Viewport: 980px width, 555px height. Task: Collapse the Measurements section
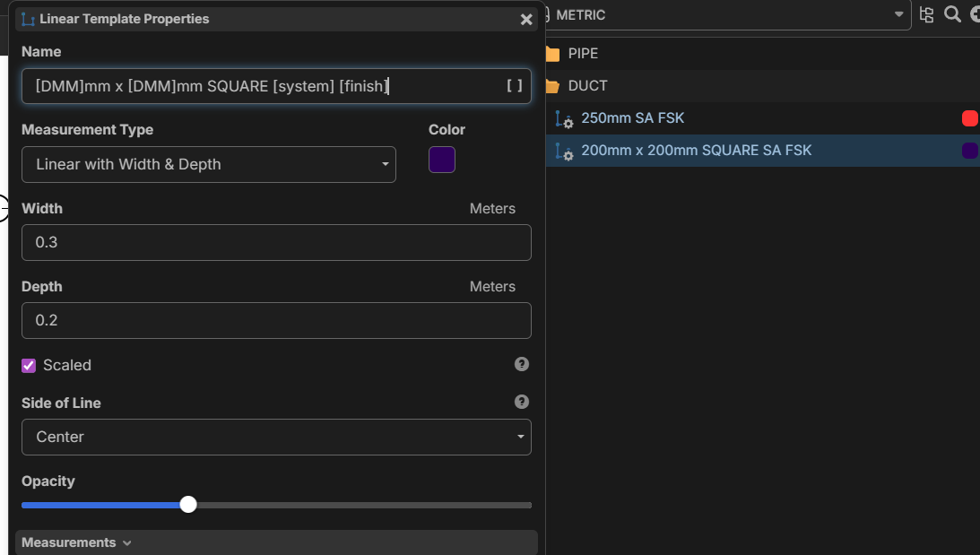click(76, 542)
